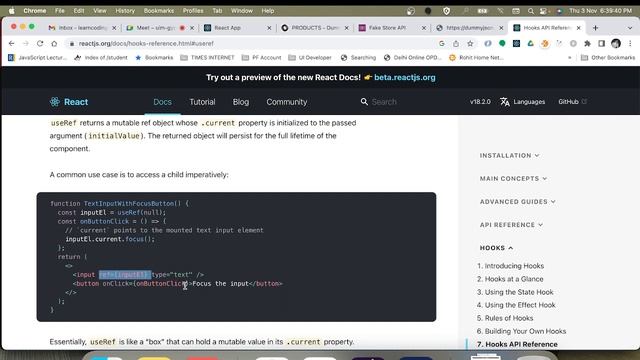Viewport: 640px width, 360px height.
Task: Share this page via the share icon
Action: click(x=456, y=43)
